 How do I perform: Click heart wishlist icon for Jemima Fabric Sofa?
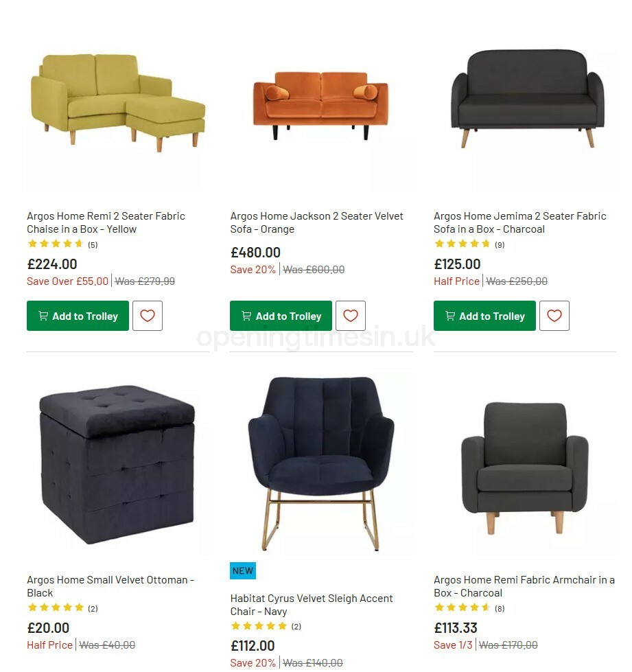click(x=554, y=316)
